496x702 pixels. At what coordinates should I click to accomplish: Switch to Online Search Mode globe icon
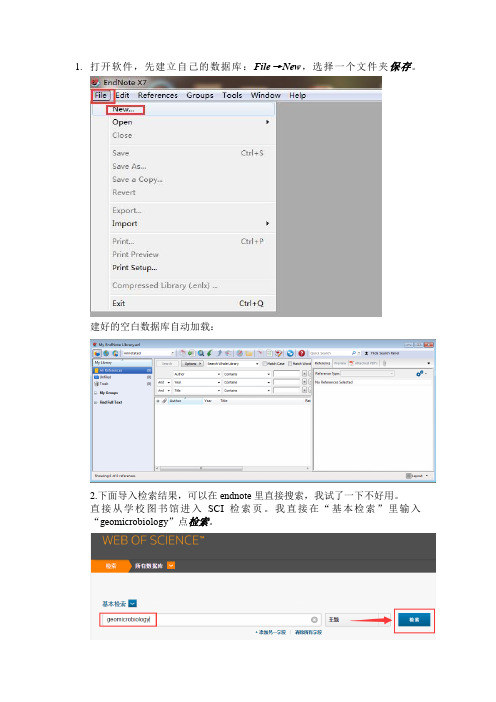pyautogui.click(x=106, y=353)
